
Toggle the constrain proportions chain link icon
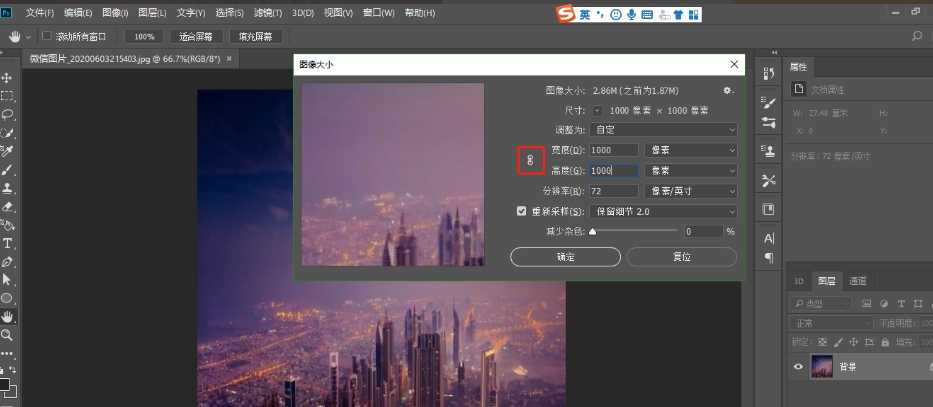530,160
